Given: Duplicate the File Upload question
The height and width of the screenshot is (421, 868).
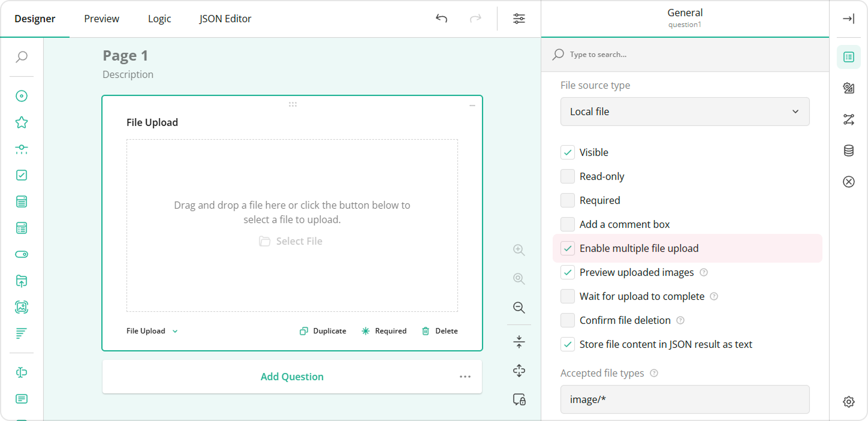Looking at the screenshot, I should click(x=323, y=330).
